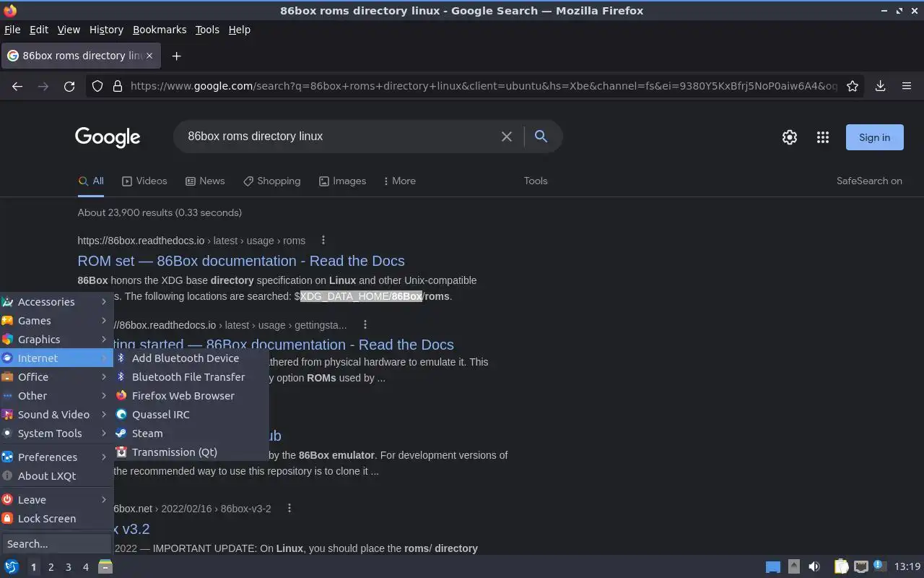Expand the Preferences submenu

point(56,457)
